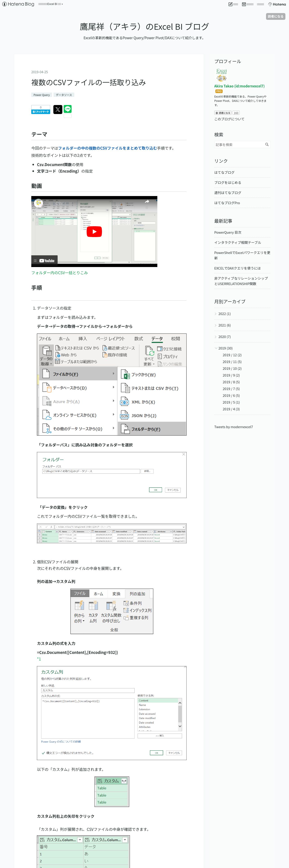
Task: Open the 2019 / 8 (5) archive
Action: pyautogui.click(x=231, y=382)
